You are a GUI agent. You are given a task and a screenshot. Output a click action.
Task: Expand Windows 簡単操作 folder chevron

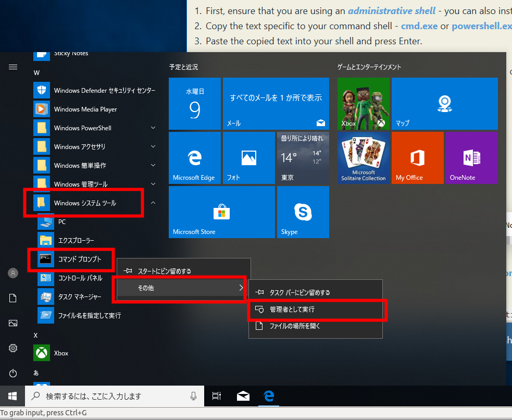point(153,165)
